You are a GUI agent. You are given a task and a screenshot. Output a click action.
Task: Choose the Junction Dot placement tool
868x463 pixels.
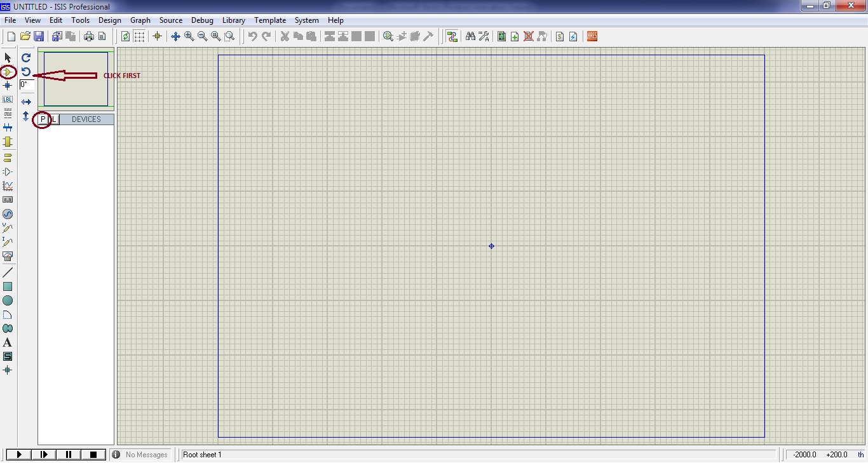(x=8, y=86)
